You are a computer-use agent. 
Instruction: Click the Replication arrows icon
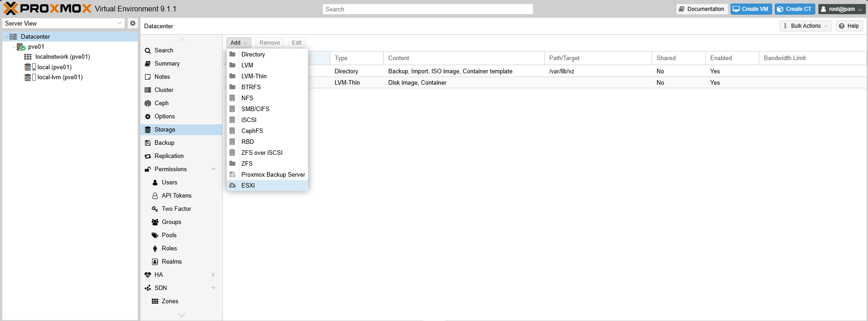pos(148,156)
